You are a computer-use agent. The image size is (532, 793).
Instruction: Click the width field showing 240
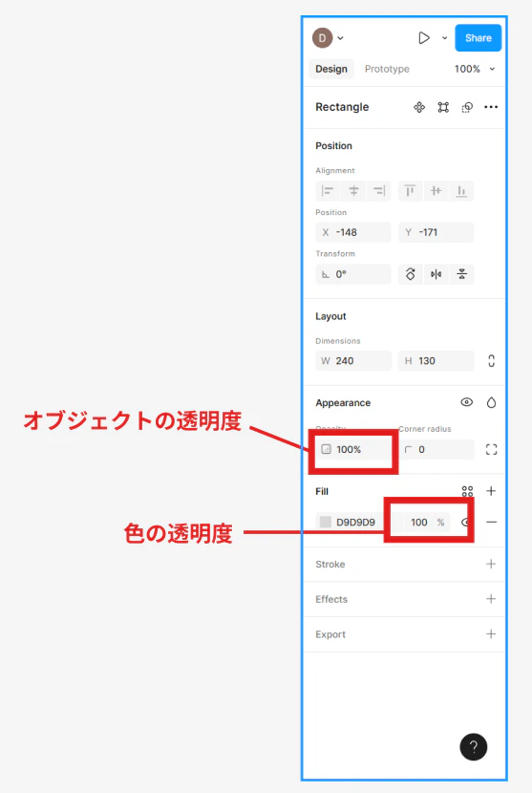(353, 361)
